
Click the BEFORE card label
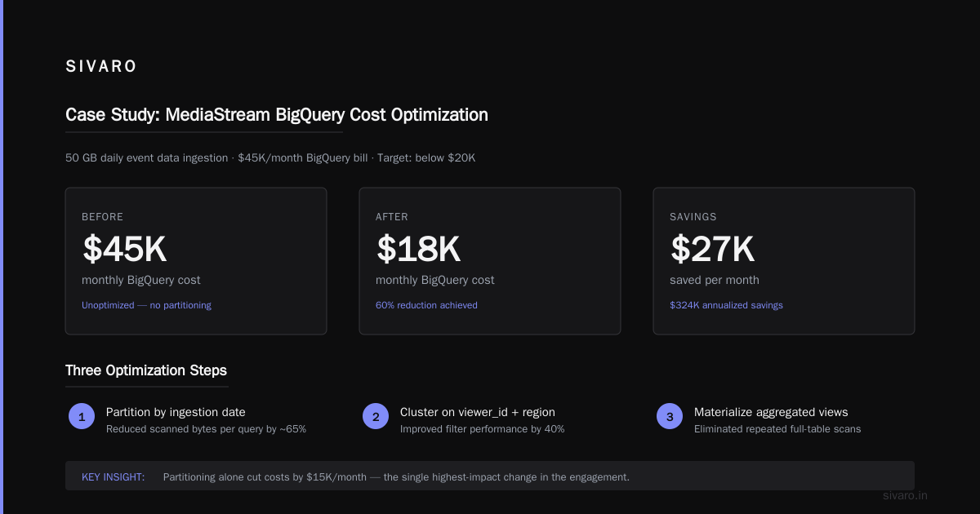101,217
